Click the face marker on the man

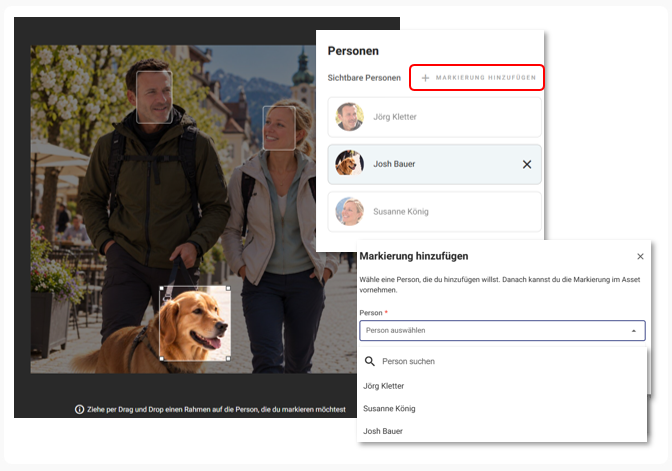click(x=154, y=97)
